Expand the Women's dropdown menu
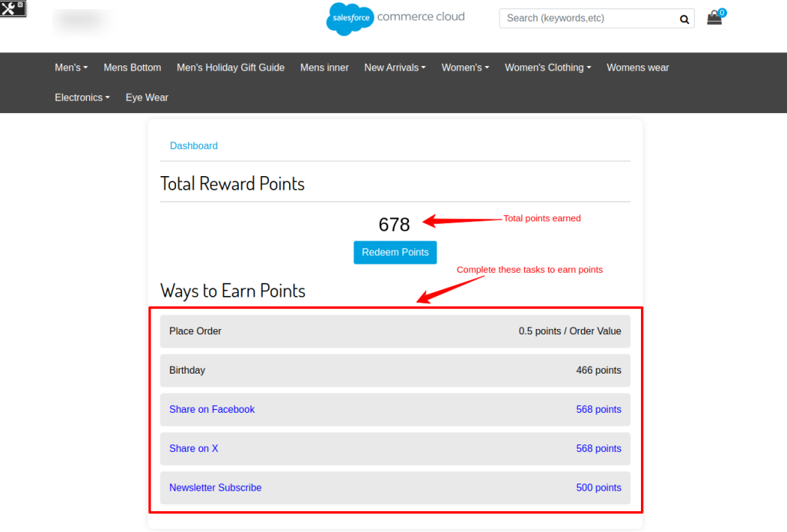This screenshot has width=787, height=532. [465, 68]
